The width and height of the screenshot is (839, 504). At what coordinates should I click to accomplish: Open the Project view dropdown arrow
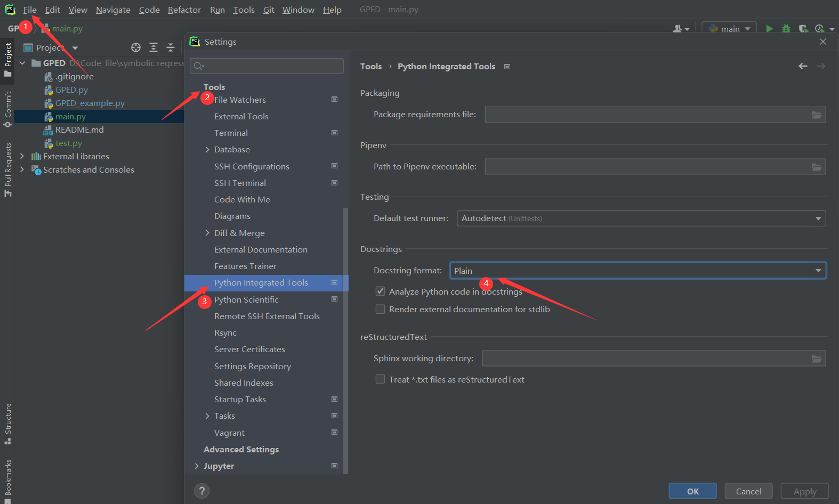tap(75, 48)
